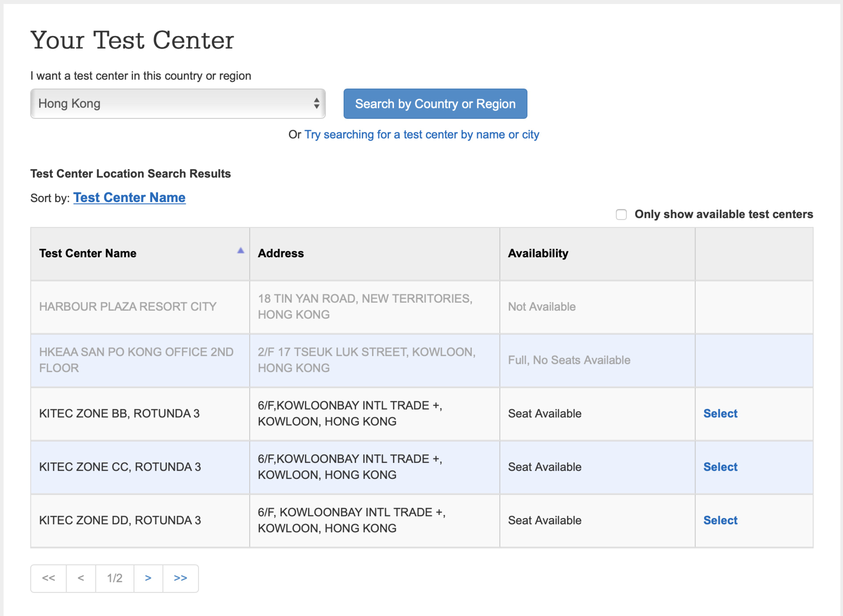843x616 pixels.
Task: Click the 1/2 page indicator
Action: click(114, 578)
